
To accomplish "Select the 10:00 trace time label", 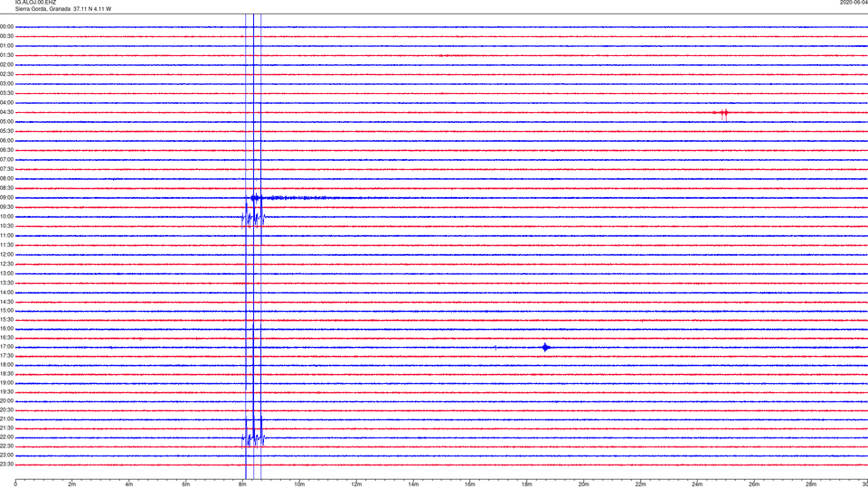I will pyautogui.click(x=7, y=217).
